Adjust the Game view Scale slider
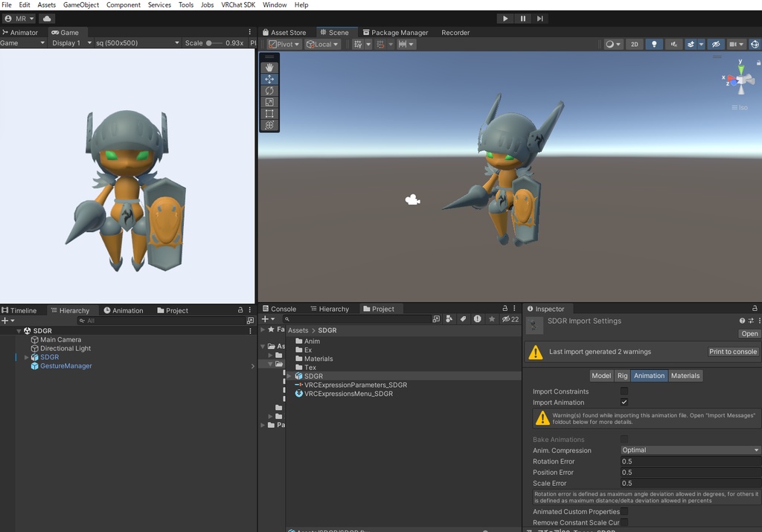This screenshot has height=532, width=762. tap(210, 43)
